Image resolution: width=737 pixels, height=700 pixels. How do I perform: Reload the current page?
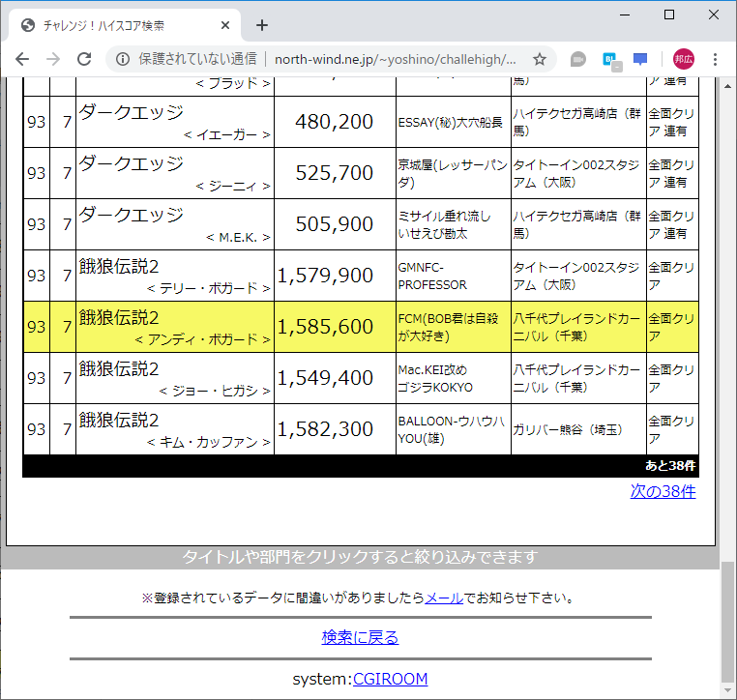(84, 59)
